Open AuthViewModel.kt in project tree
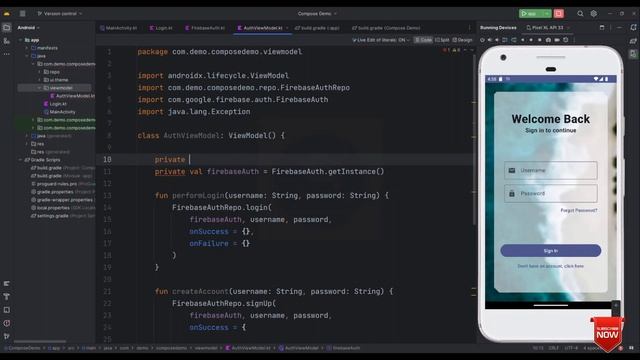Screen dimensions: 640x360 coord(73,96)
